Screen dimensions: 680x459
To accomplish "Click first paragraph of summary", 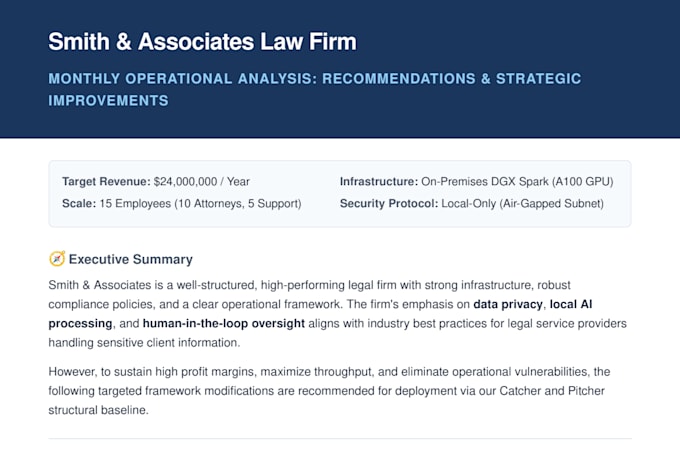I will 337,314.
